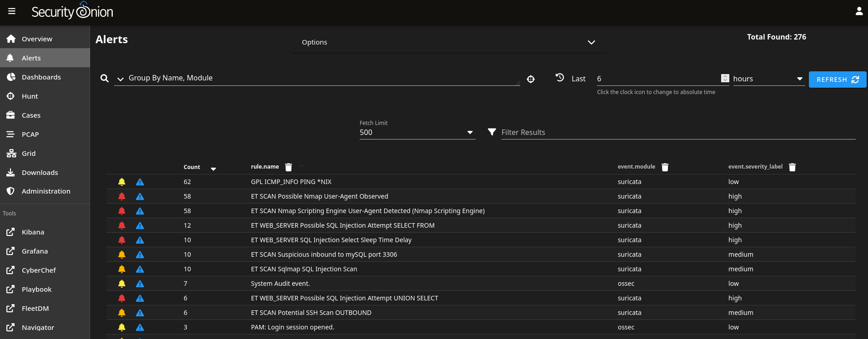This screenshot has height=339, width=868.
Task: Acknowledge the GPL ICMP_INFO PING alert bell
Action: [x=122, y=182]
